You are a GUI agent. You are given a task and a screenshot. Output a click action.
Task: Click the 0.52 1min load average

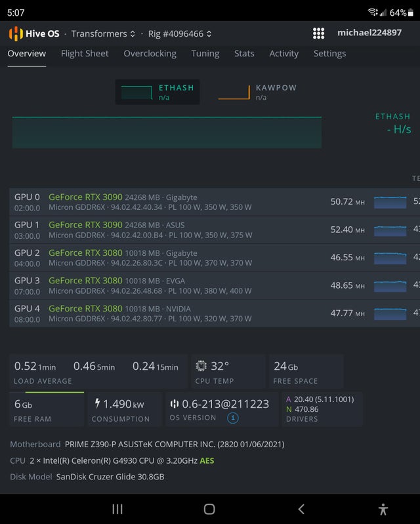[x=35, y=366]
